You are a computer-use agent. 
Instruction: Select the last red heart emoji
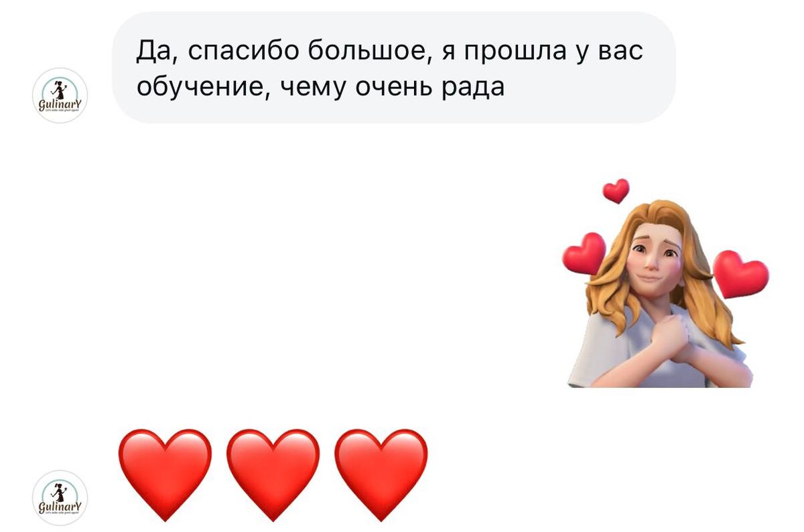click(381, 474)
